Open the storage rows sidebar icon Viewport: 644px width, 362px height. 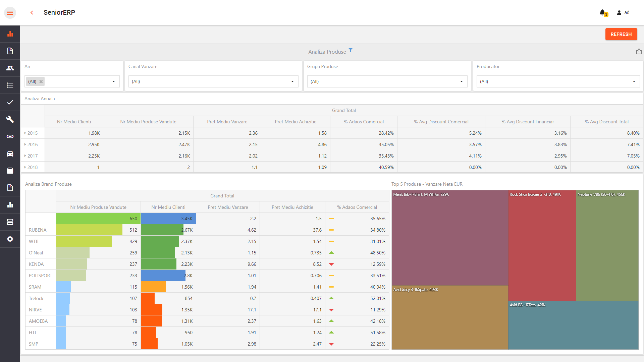pyautogui.click(x=10, y=222)
